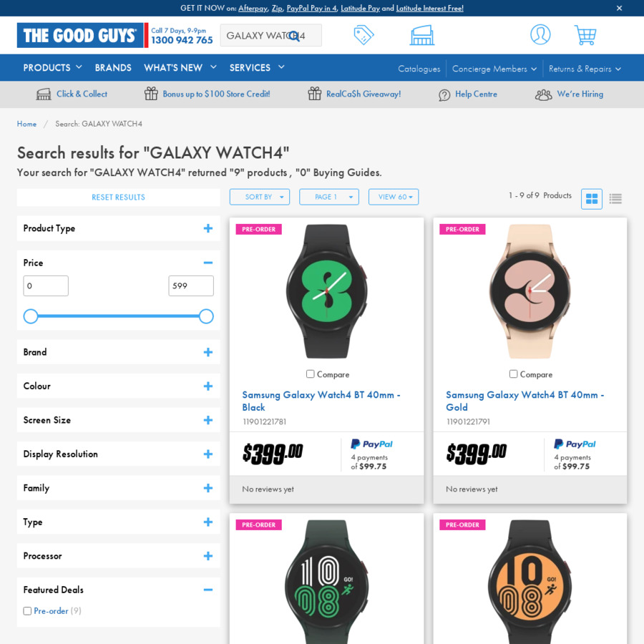Click the right price slider handle

pyautogui.click(x=206, y=316)
